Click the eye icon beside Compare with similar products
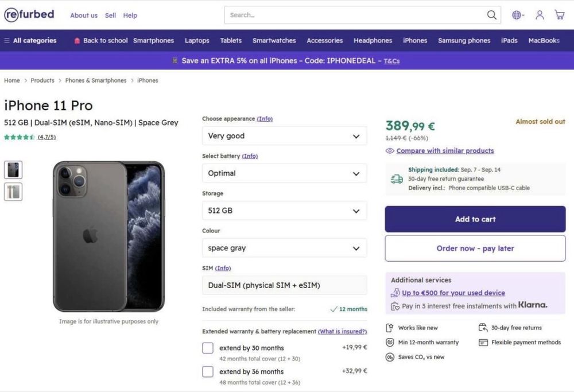 pyautogui.click(x=390, y=151)
